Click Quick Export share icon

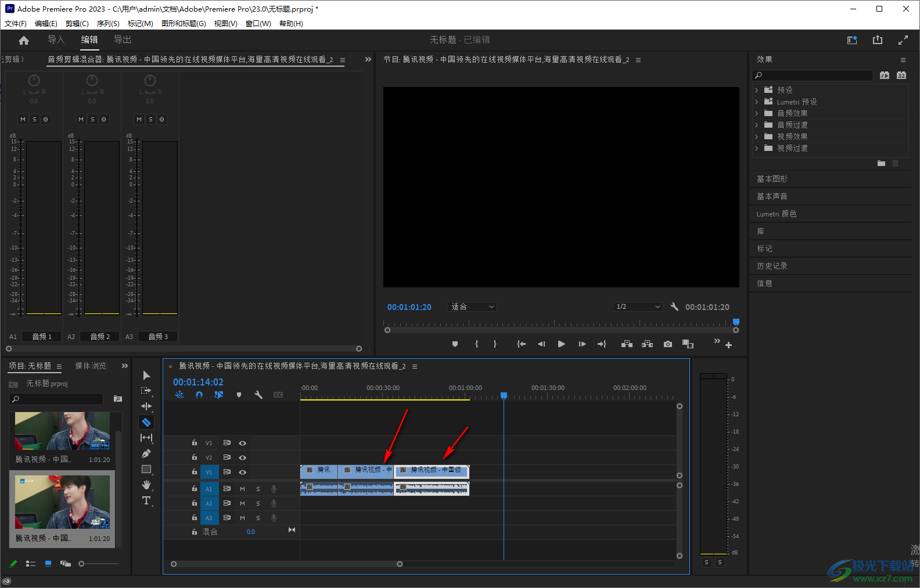tap(878, 40)
